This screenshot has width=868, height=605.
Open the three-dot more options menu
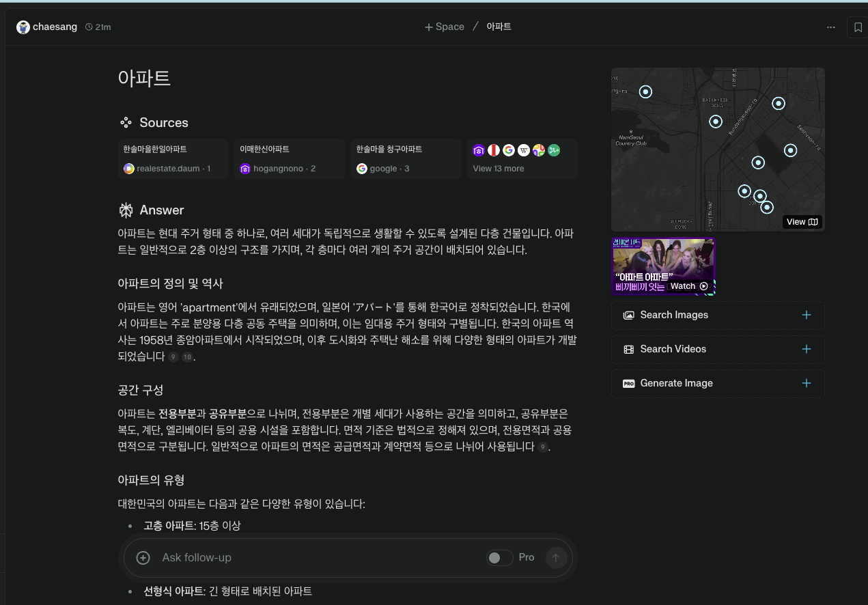(830, 27)
